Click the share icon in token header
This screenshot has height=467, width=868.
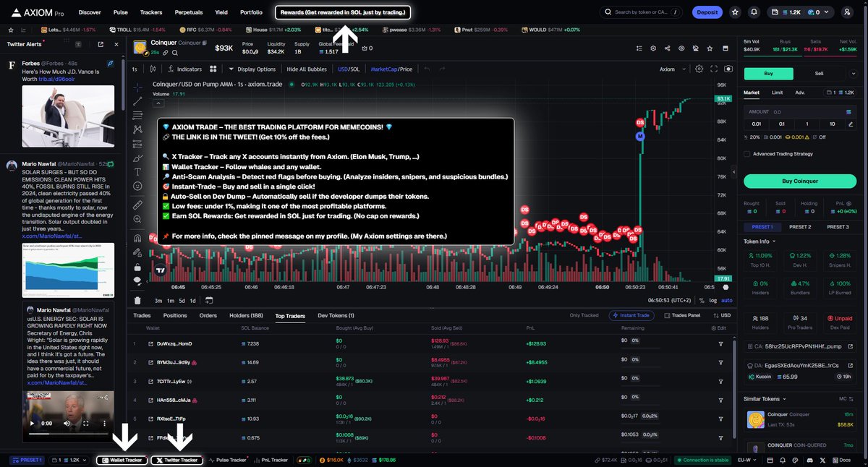point(667,48)
